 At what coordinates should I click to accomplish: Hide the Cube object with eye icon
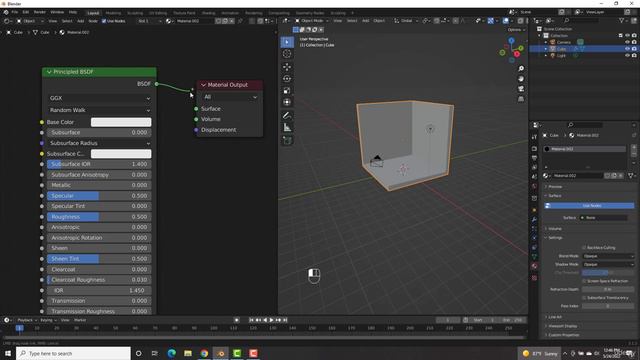627,49
